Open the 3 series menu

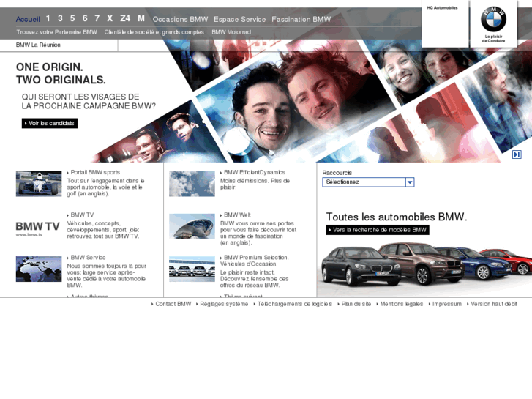click(x=60, y=18)
